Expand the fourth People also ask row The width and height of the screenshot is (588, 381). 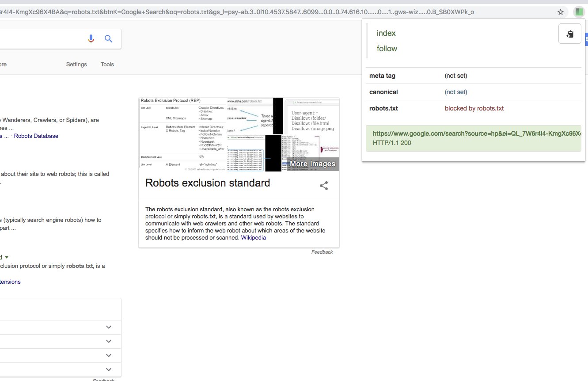[x=109, y=370]
